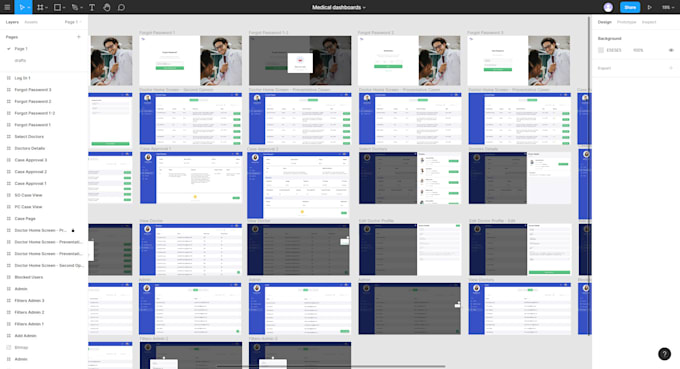Select Edit Doctor Profile - Edit frame on canvas
This screenshot has width=680, height=369.
click(x=520, y=249)
